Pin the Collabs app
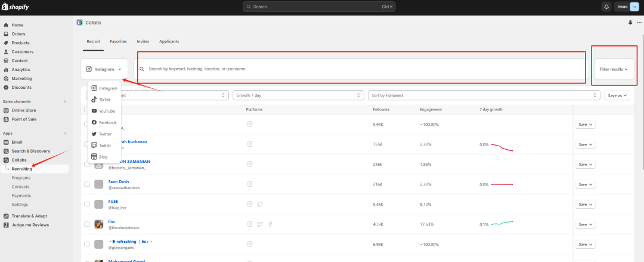Viewport: 644px width, 262px height. click(630, 23)
